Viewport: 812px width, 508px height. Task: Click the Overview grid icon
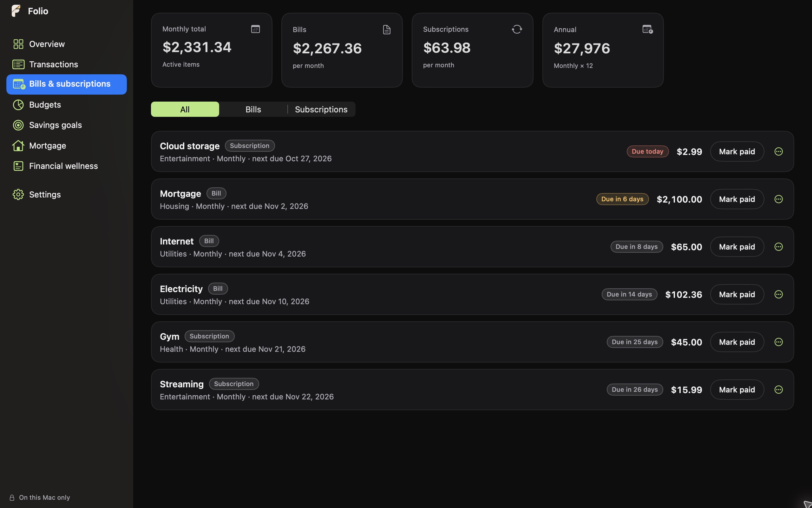(18, 44)
